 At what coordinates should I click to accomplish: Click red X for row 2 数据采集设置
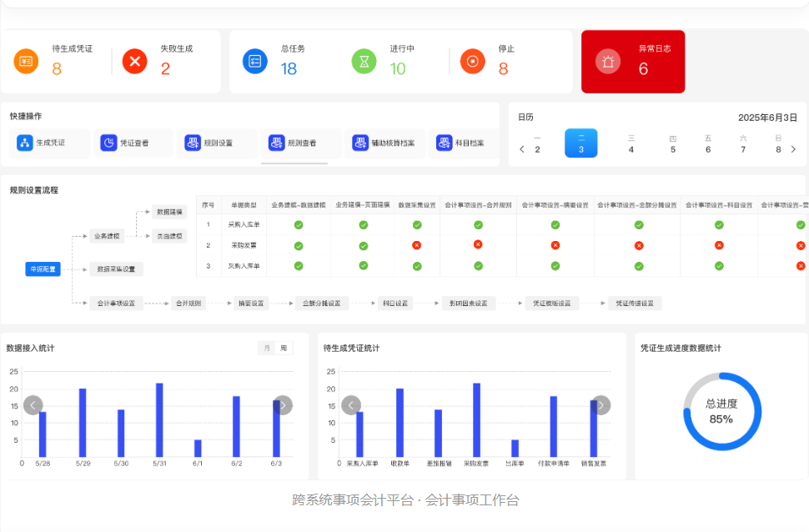click(x=417, y=245)
